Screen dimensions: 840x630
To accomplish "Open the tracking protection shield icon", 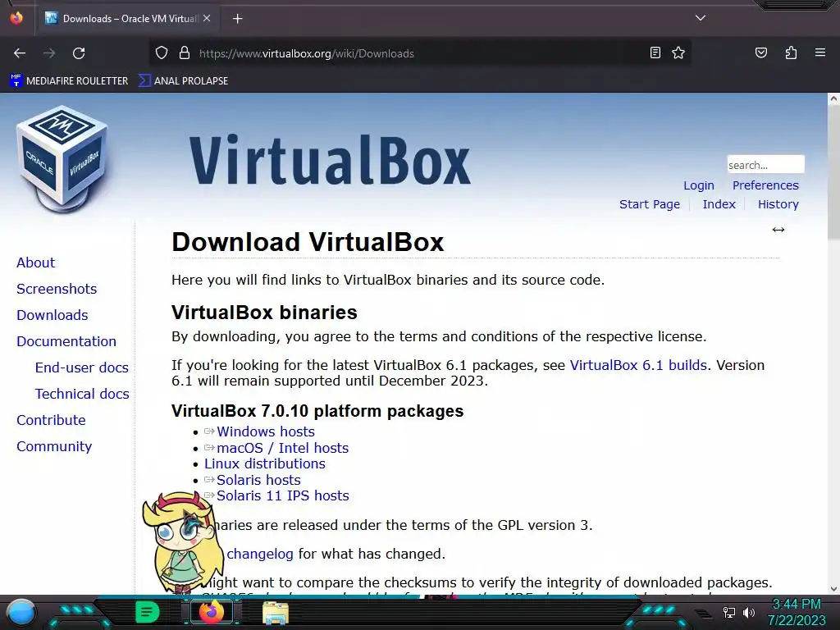I will (x=162, y=53).
